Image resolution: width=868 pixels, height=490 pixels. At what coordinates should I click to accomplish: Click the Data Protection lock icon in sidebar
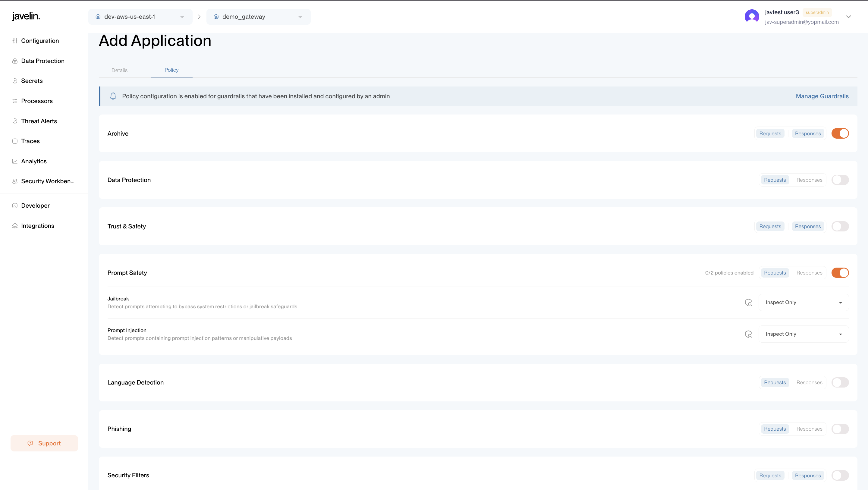click(15, 61)
